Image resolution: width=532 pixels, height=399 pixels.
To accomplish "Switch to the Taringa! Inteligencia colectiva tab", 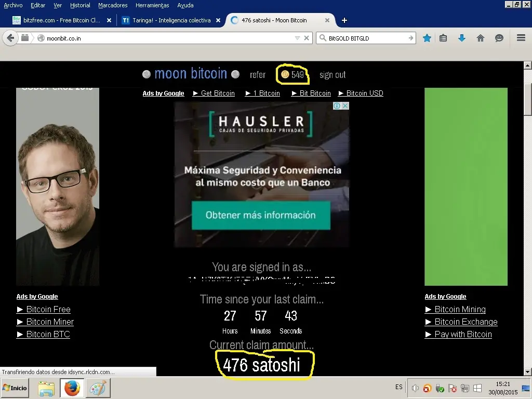I will coord(171,20).
